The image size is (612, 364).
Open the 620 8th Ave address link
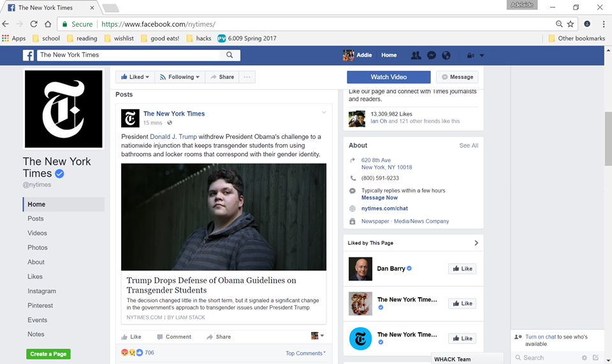pos(386,163)
